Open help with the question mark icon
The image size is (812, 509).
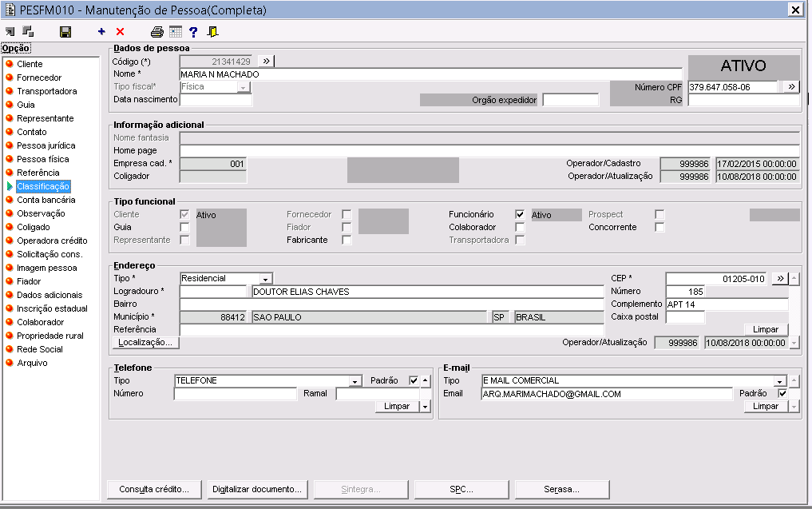[193, 32]
